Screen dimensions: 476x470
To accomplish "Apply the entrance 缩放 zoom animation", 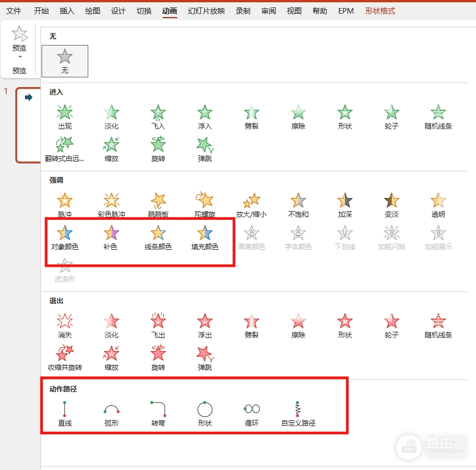I will tap(112, 149).
